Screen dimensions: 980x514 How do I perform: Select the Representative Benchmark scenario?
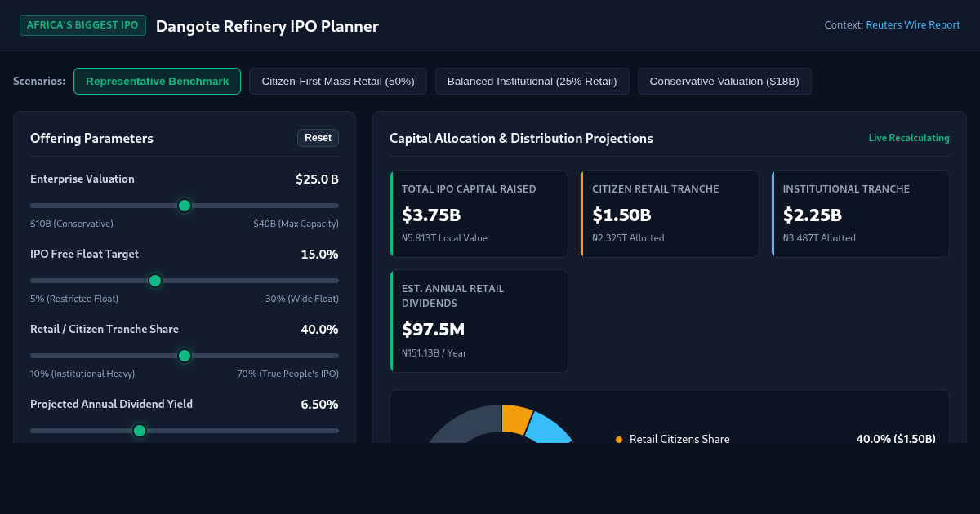157,82
